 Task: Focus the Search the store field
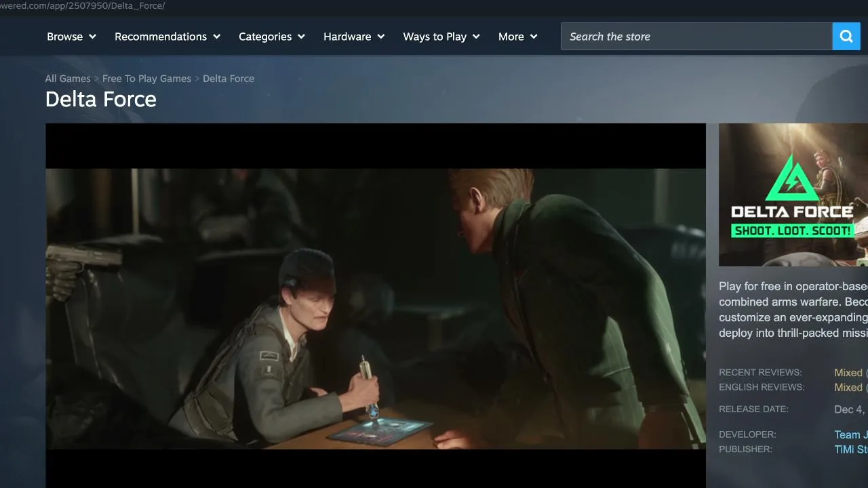coord(696,37)
